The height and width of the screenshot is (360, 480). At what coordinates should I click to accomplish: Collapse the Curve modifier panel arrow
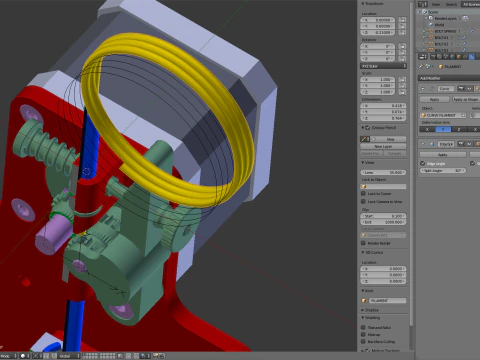[x=423, y=88]
